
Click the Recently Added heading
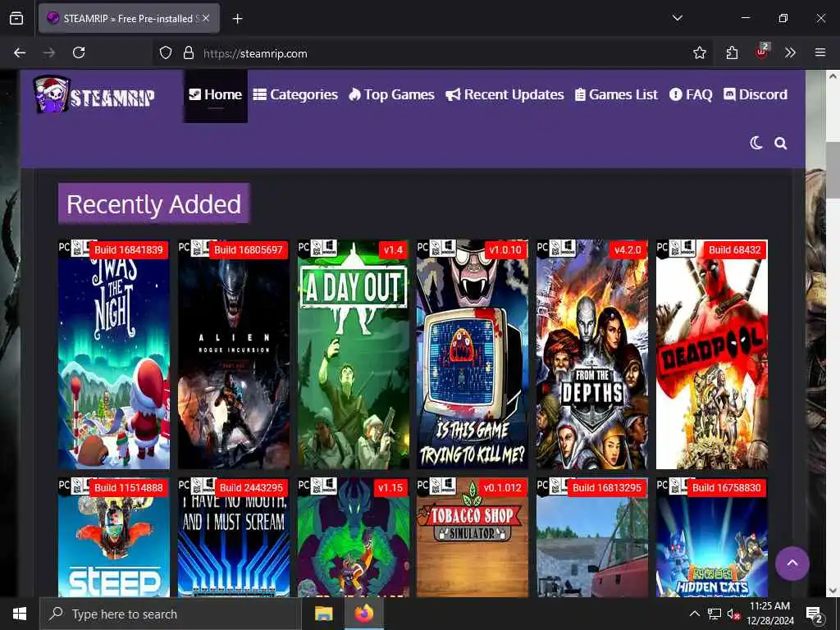click(x=153, y=204)
